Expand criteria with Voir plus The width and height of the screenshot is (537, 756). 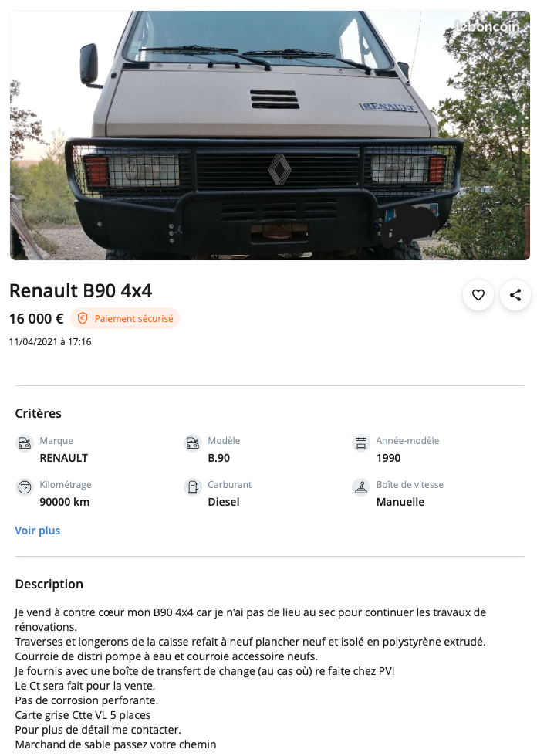[38, 531]
